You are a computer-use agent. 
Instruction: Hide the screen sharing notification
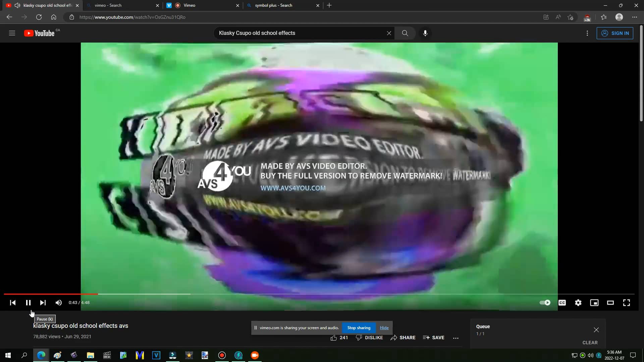[x=384, y=327]
